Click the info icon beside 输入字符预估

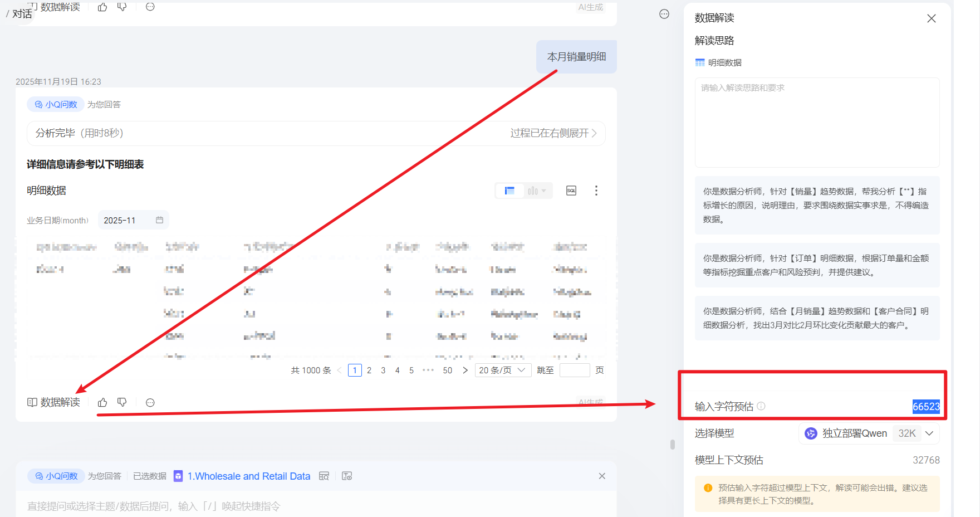click(x=761, y=406)
